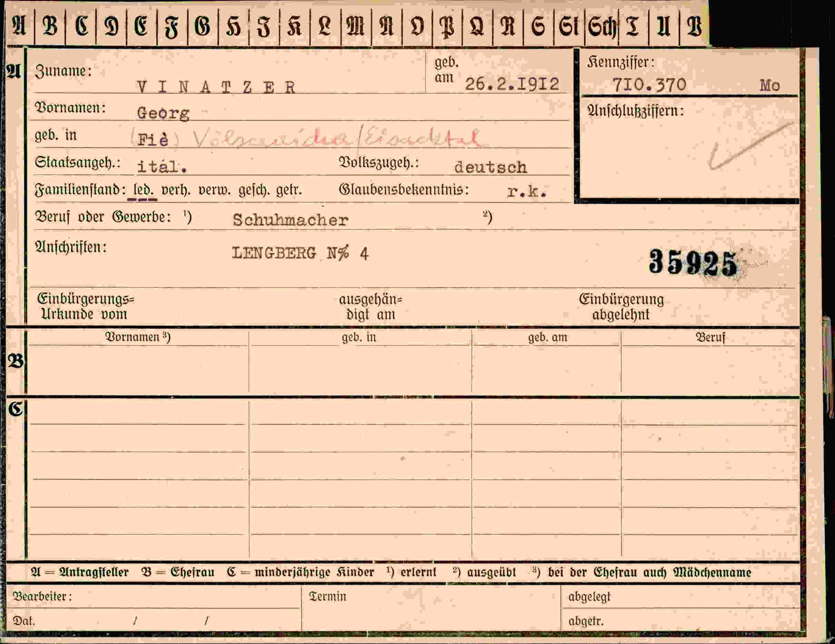Click the birth date '26.2.1912'
This screenshot has width=835, height=644.
point(512,84)
